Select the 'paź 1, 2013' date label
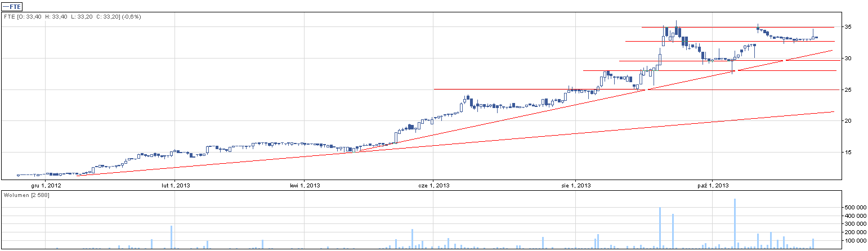Image resolution: width=868 pixels, height=251 pixels. coord(713,185)
